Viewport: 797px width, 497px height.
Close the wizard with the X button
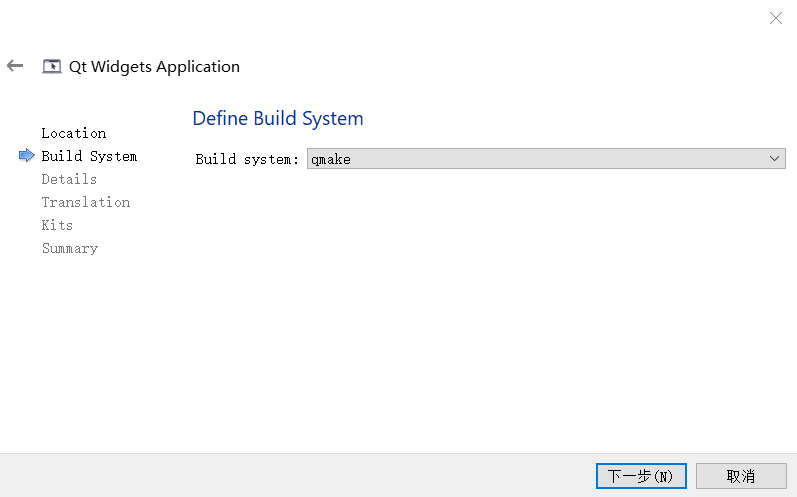775,18
